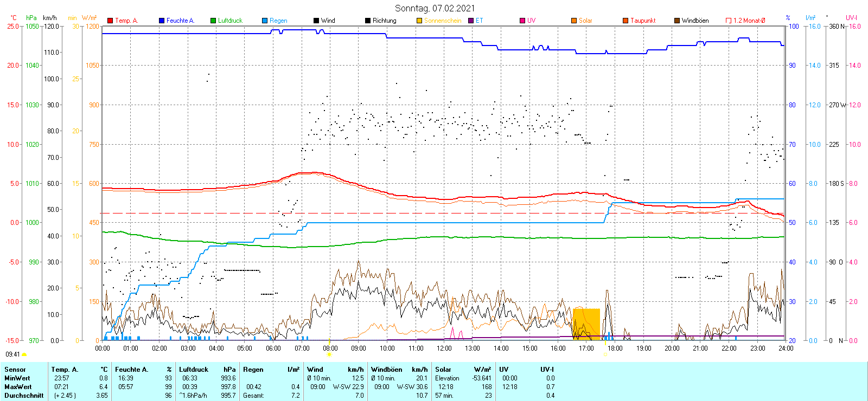This screenshot has width=868, height=401.
Task: Click the Gesamt: rain total label
Action: (254, 396)
